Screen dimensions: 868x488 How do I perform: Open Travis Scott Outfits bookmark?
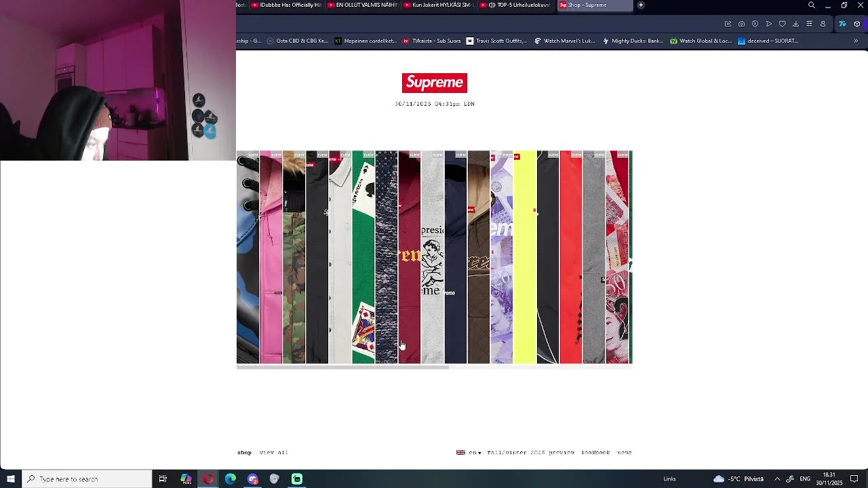pyautogui.click(x=496, y=41)
